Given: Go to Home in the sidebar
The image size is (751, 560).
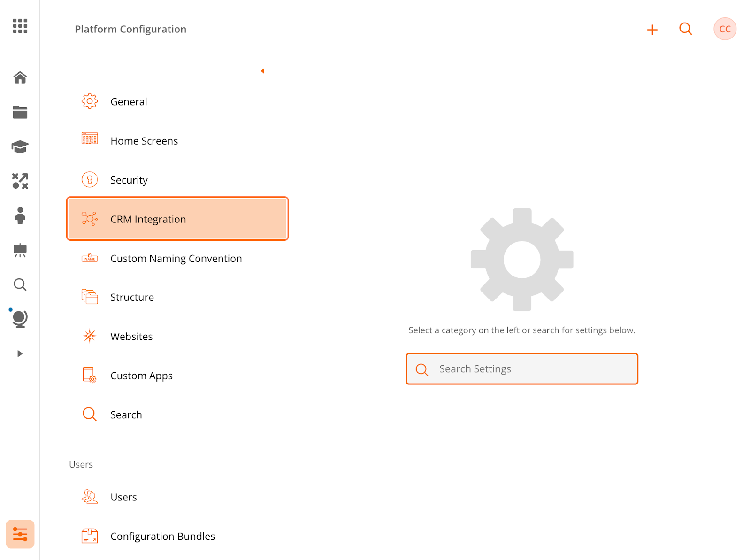Looking at the screenshot, I should (20, 77).
